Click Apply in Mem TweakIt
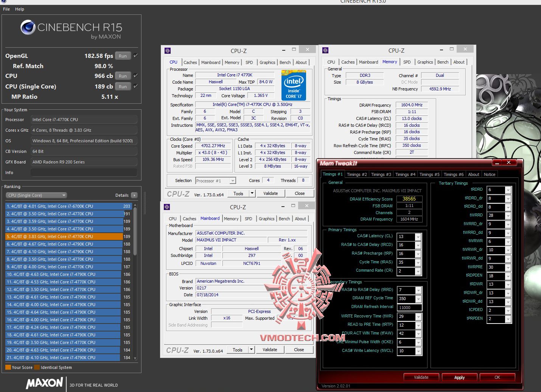Screen dimensions: 541x392 point(459,377)
